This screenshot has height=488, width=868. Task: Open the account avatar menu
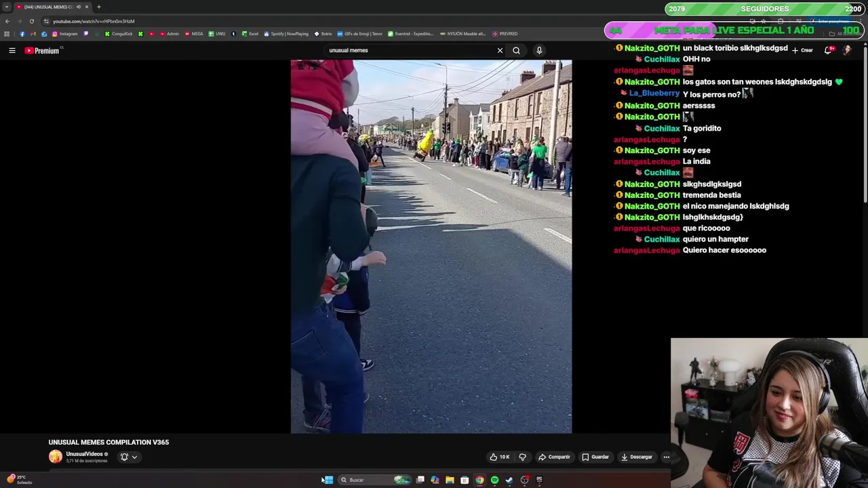point(847,50)
